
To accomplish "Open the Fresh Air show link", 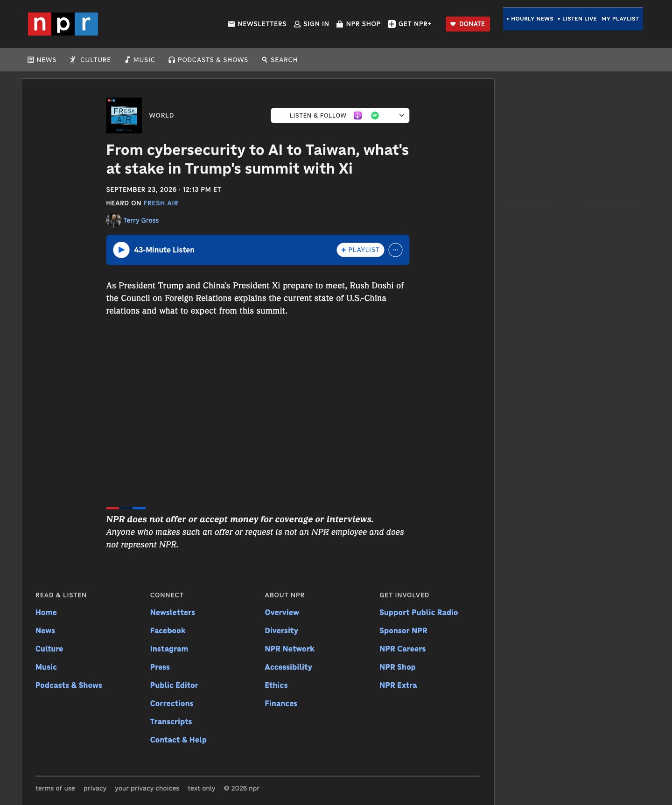I will 161,203.
